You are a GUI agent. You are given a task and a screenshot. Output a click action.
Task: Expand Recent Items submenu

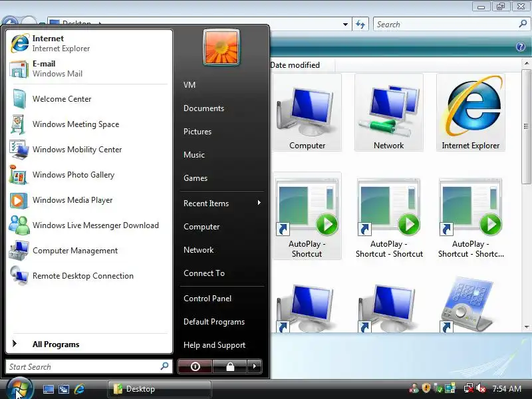222,203
